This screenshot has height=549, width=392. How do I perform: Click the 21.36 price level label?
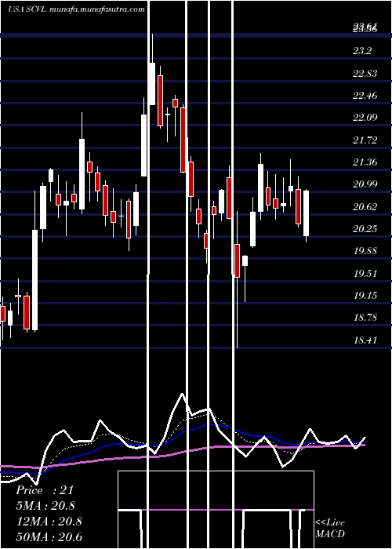[365, 162]
